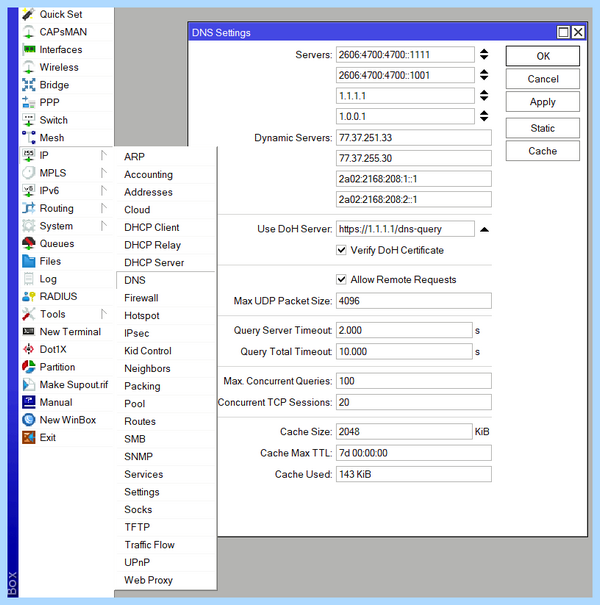Open the Cache button

coord(543,151)
